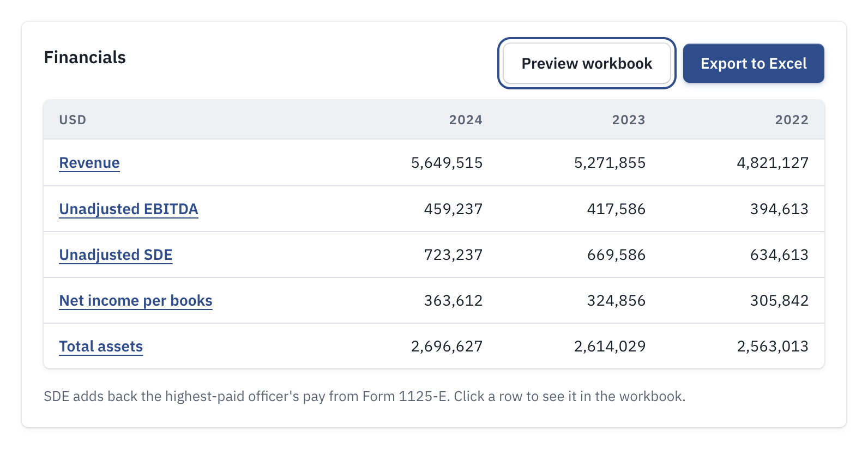
Task: Click the SDE footnote about Form 1125-E
Action: (365, 396)
